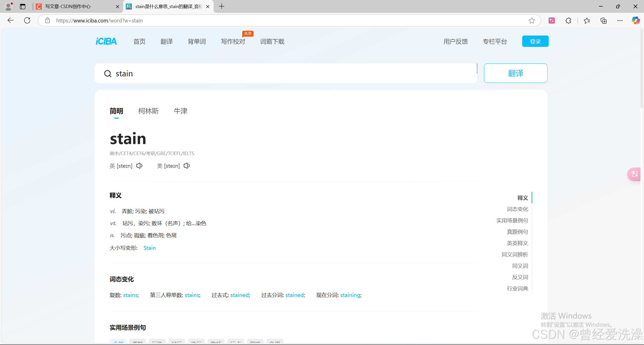Open Copilot in the browser toolbar
644x345 pixels.
pos(636,21)
